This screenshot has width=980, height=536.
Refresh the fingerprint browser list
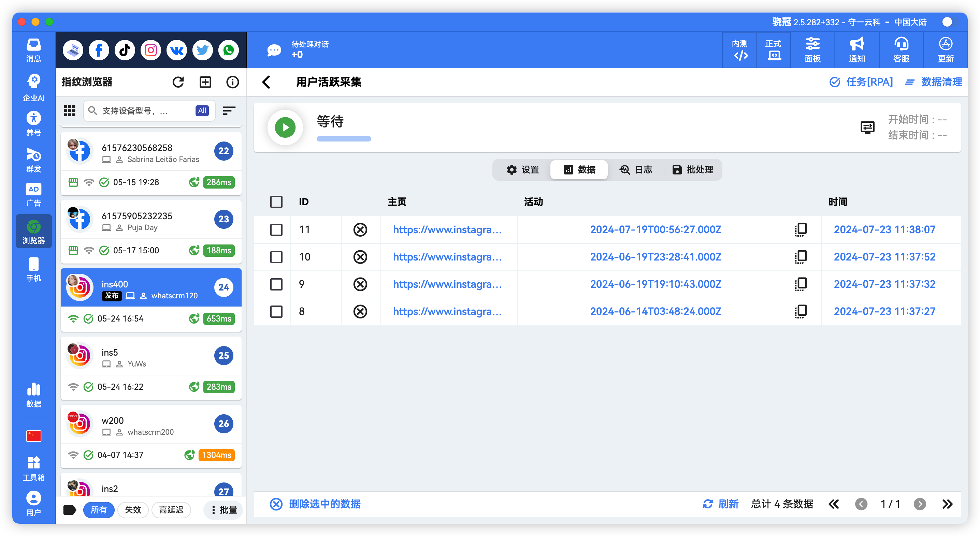pos(178,82)
